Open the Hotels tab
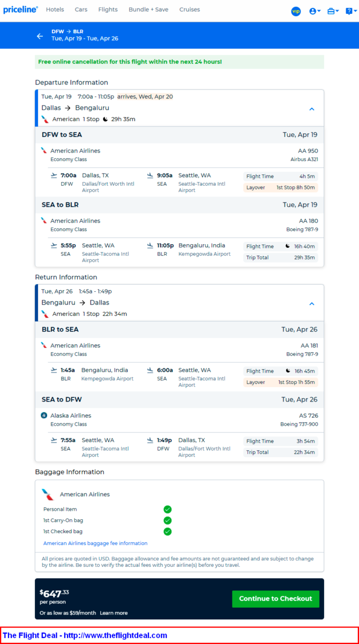The image size is (359, 644). [55, 10]
